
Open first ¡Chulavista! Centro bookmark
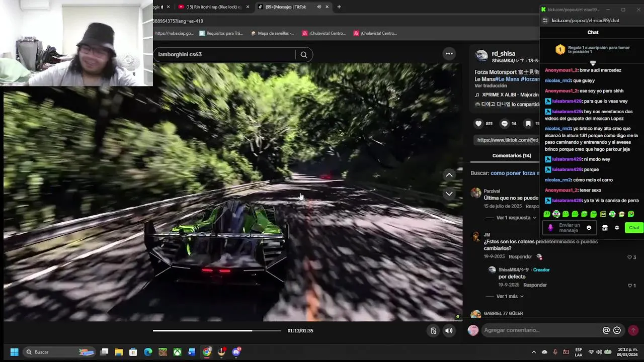click(x=324, y=33)
